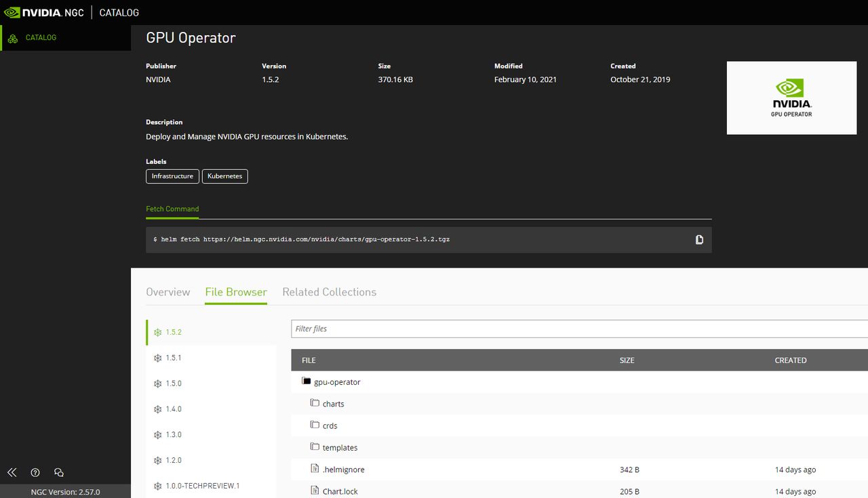
Task: Focus the Filter files input
Action: tap(576, 329)
